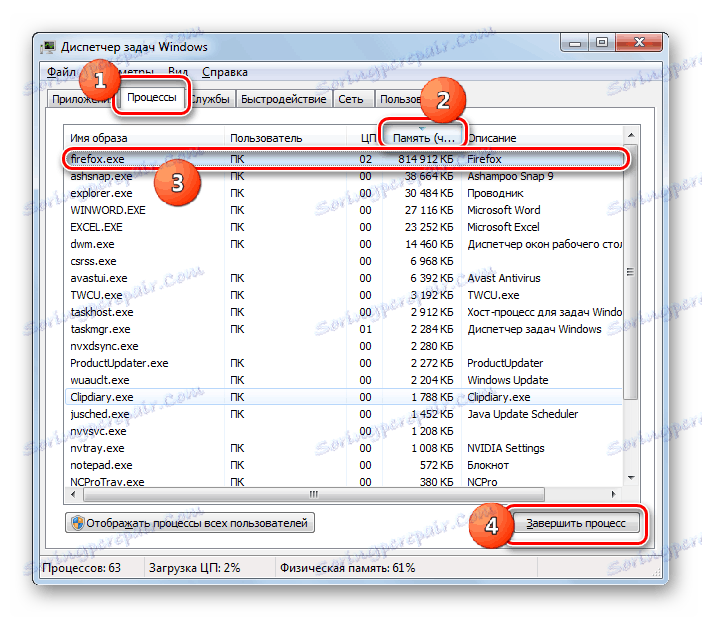Click the Блокнот description cell
This screenshot has height=618, width=702.
click(x=488, y=465)
